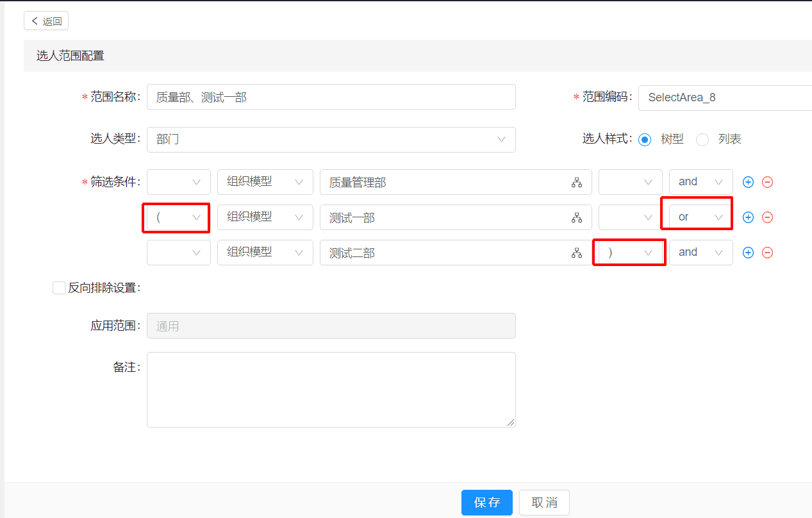Click the 筛选条件 label

click(x=115, y=182)
